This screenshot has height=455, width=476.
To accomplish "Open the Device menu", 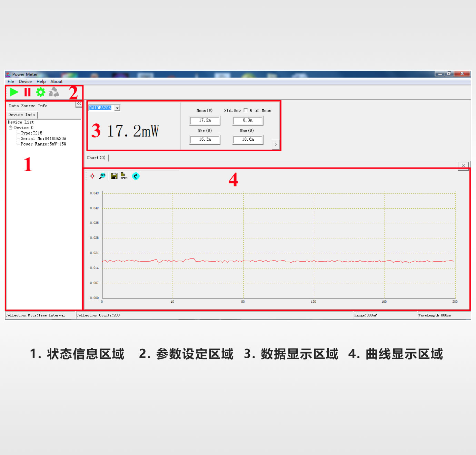I will (x=25, y=82).
